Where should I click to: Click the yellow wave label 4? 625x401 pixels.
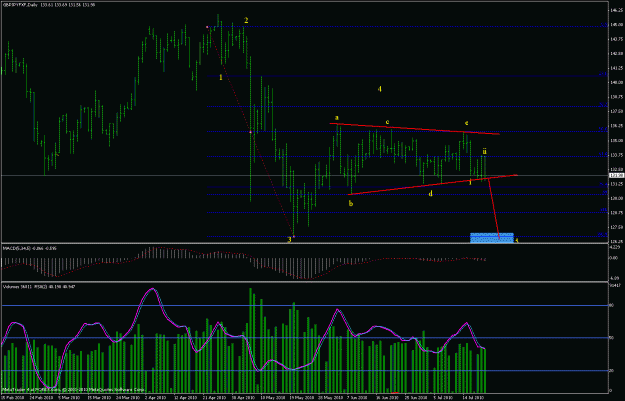[379, 89]
